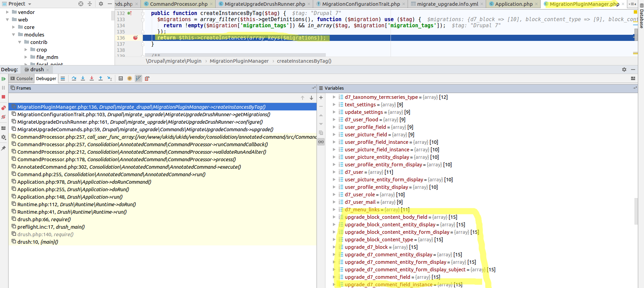This screenshot has height=288, width=644.
Task: Click the Step Out debugger icon
Action: click(101, 78)
